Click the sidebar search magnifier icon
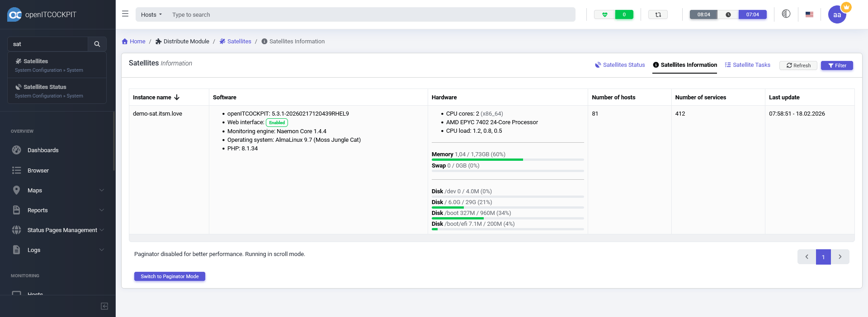 click(x=97, y=44)
